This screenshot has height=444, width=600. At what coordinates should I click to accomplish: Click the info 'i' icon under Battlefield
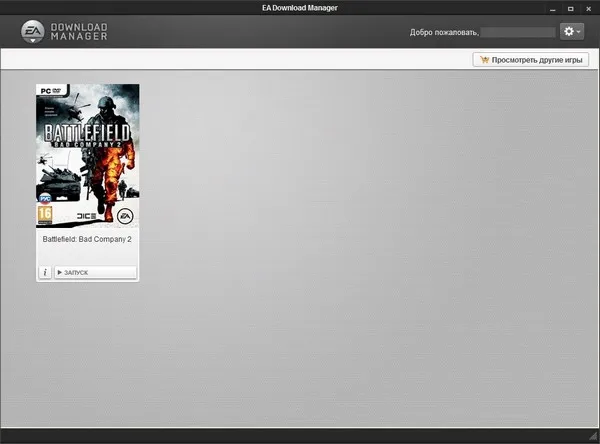(x=45, y=272)
